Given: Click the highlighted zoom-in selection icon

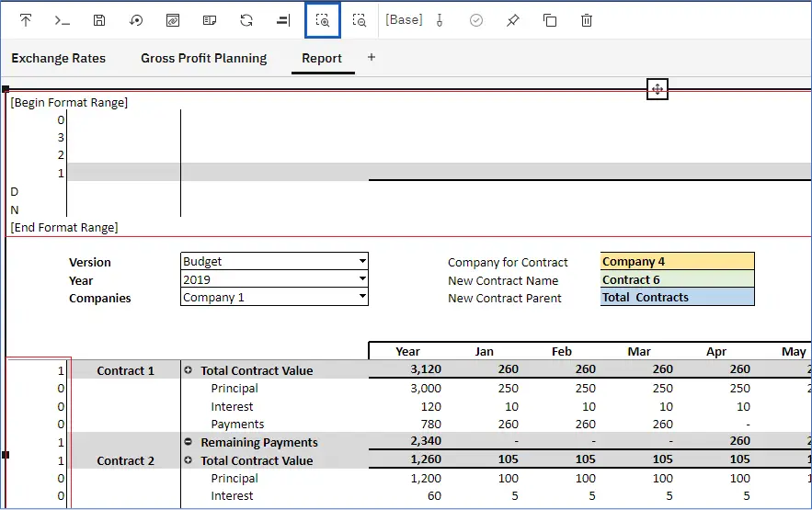Looking at the screenshot, I should [x=323, y=20].
